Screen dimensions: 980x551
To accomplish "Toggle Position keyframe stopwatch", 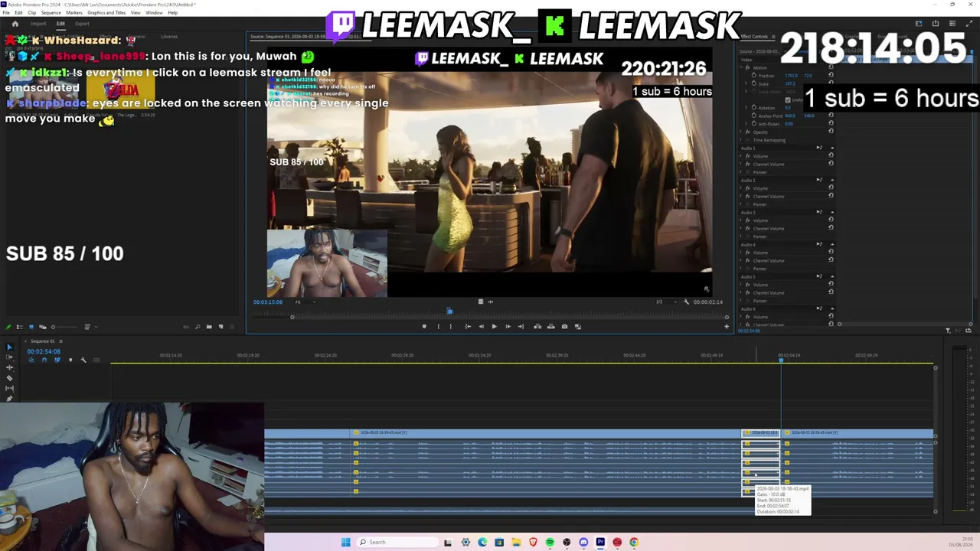I will (x=753, y=76).
